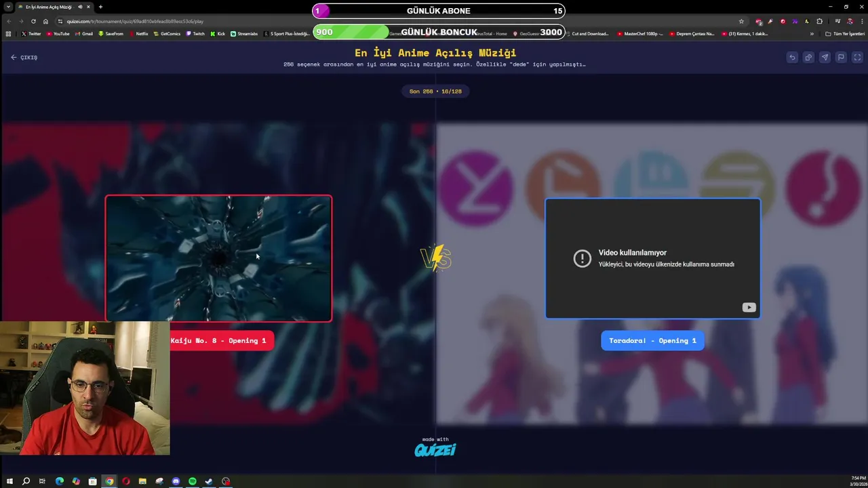The width and height of the screenshot is (868, 488).
Task: Open a new browser tab
Action: 100,7
